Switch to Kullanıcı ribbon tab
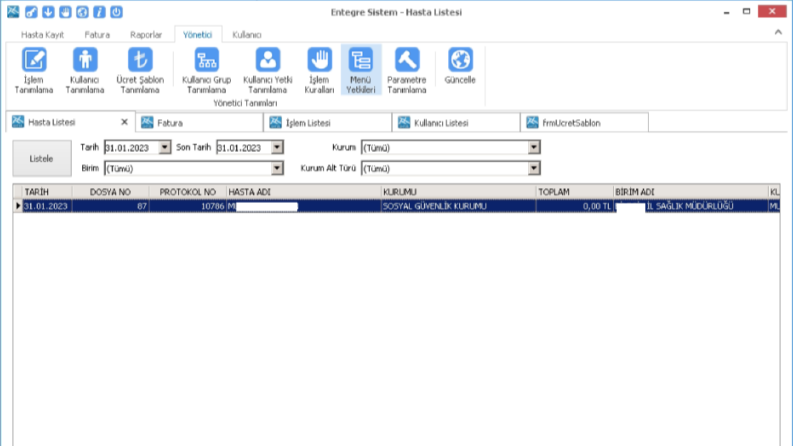Screen dimensions: 793x446 (x=247, y=35)
